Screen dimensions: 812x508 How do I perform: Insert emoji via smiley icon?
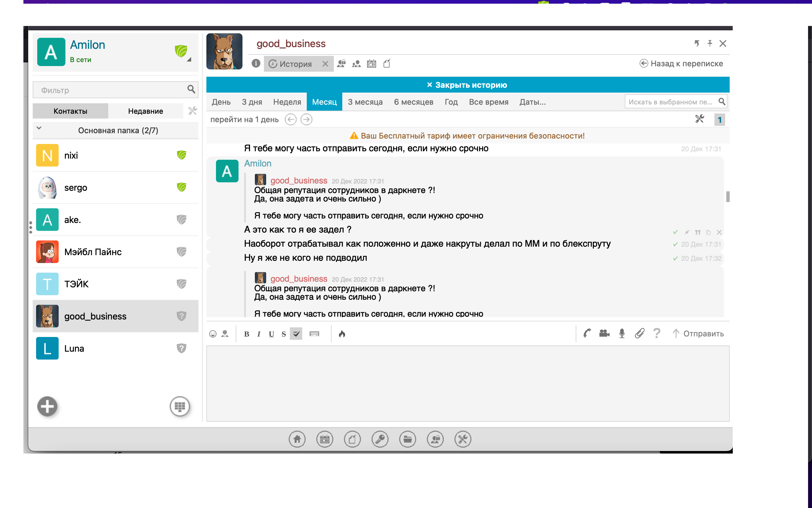[x=213, y=334]
